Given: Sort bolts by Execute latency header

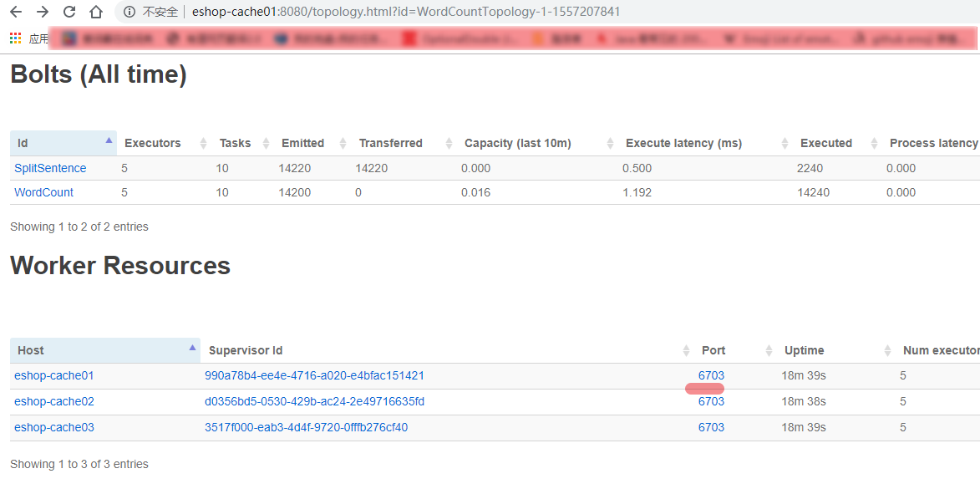Looking at the screenshot, I should point(683,143).
